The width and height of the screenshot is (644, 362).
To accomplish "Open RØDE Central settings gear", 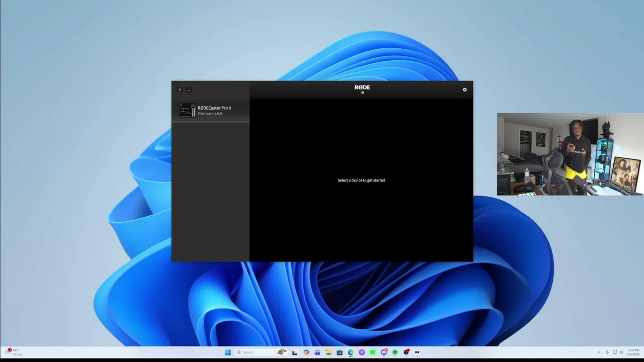I will [464, 89].
